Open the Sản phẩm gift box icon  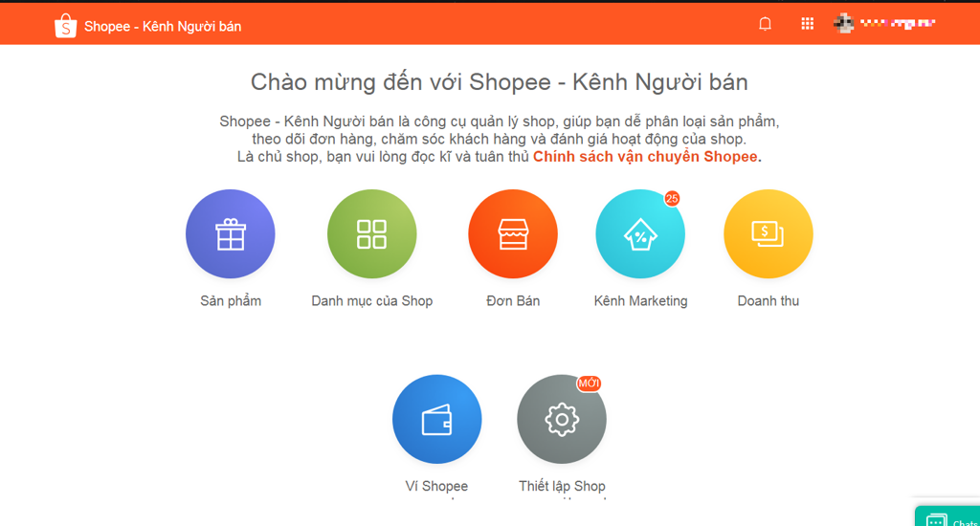coord(230,234)
